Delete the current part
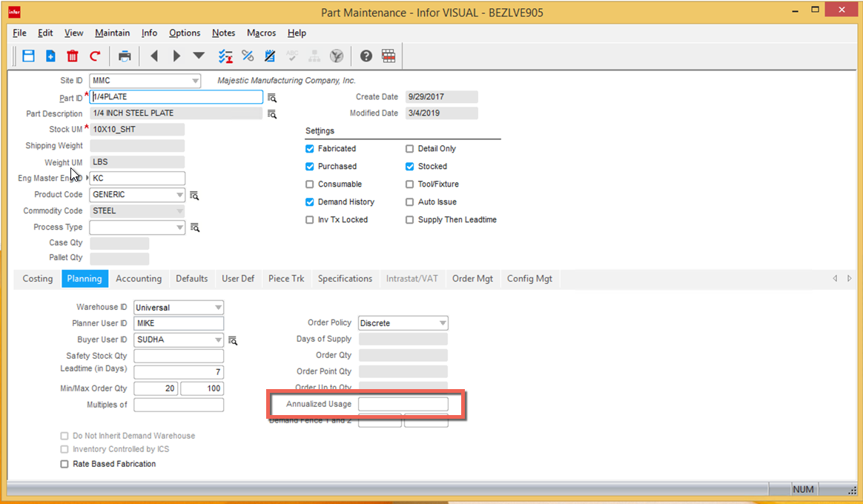 72,56
